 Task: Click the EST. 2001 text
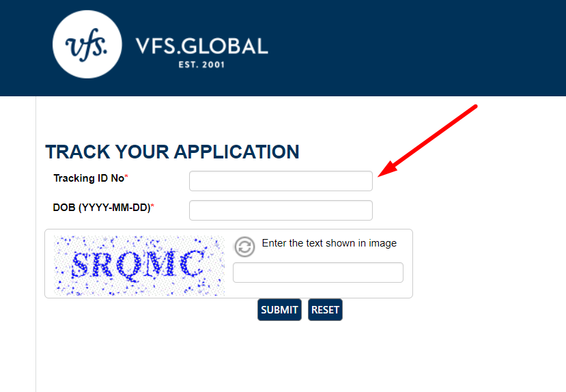(x=201, y=65)
